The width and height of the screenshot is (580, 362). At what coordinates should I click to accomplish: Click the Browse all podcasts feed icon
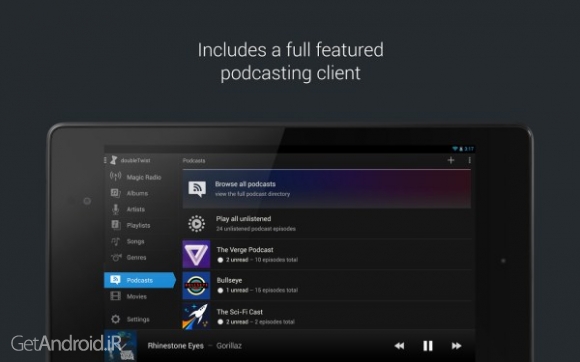pos(197,189)
